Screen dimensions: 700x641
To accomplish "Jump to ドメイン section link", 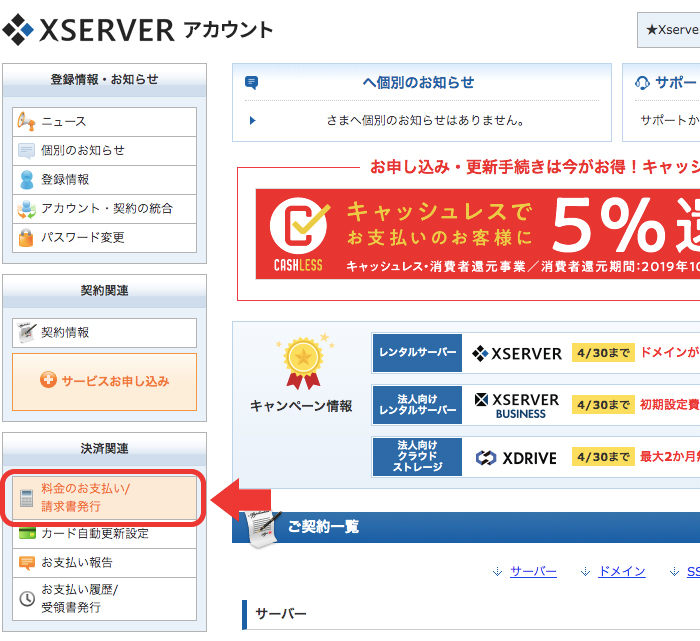I will click(622, 572).
